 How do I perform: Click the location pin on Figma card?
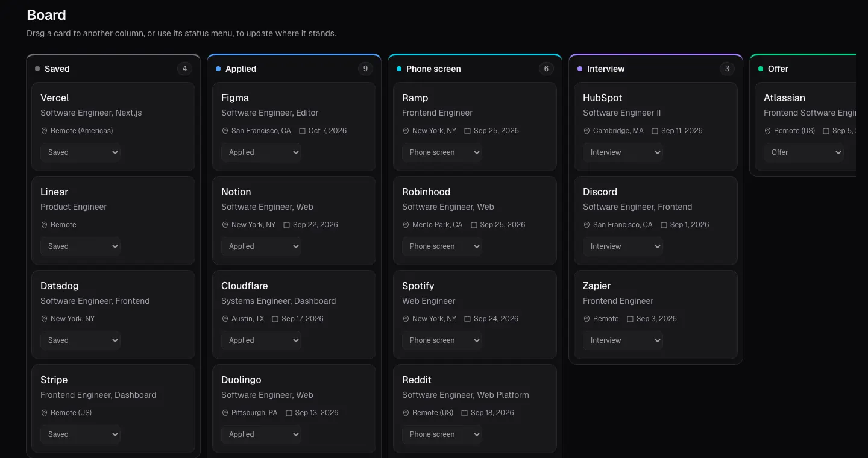coord(225,131)
